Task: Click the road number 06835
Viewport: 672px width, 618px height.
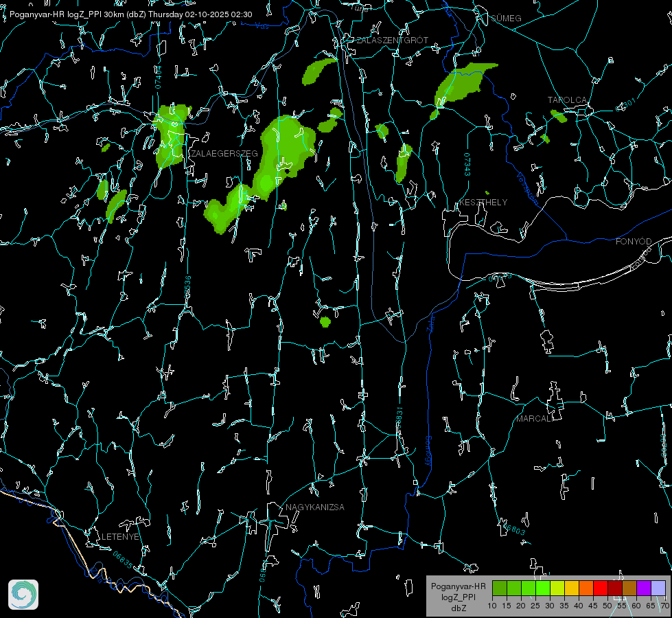Action: [x=123, y=560]
